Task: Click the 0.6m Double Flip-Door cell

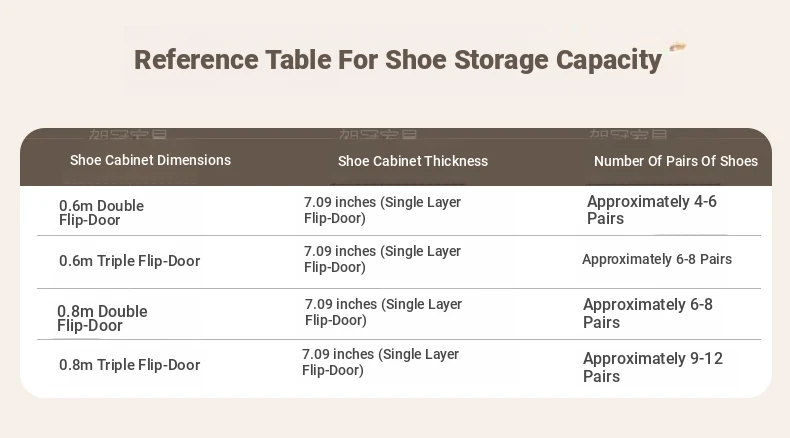Action: (101, 213)
